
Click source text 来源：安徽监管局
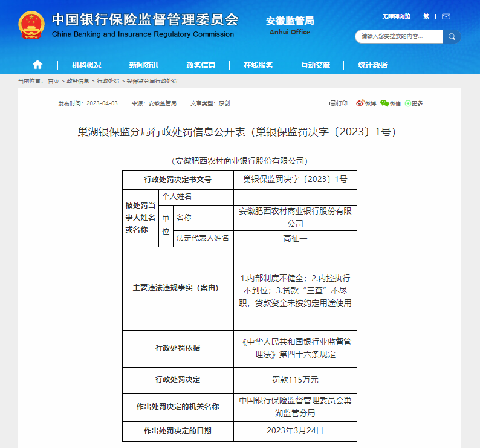(154, 103)
